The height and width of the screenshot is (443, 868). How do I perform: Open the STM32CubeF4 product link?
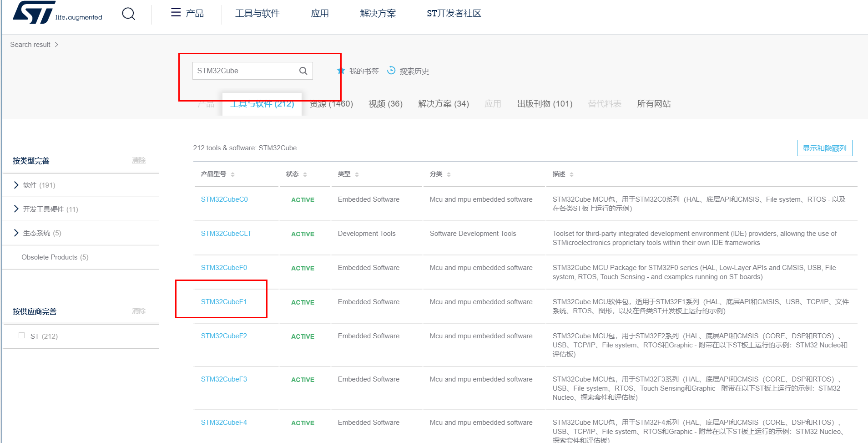click(224, 423)
